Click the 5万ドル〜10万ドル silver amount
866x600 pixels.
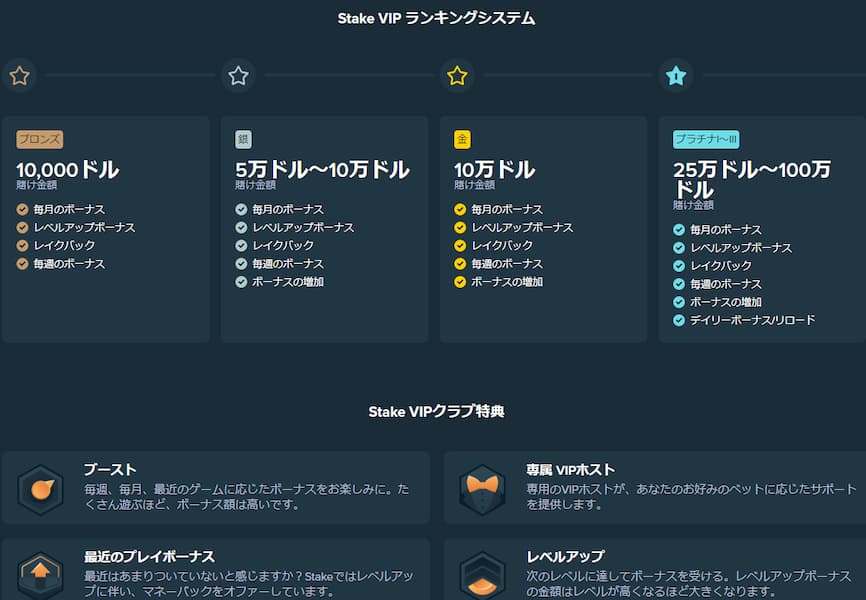(x=322, y=170)
